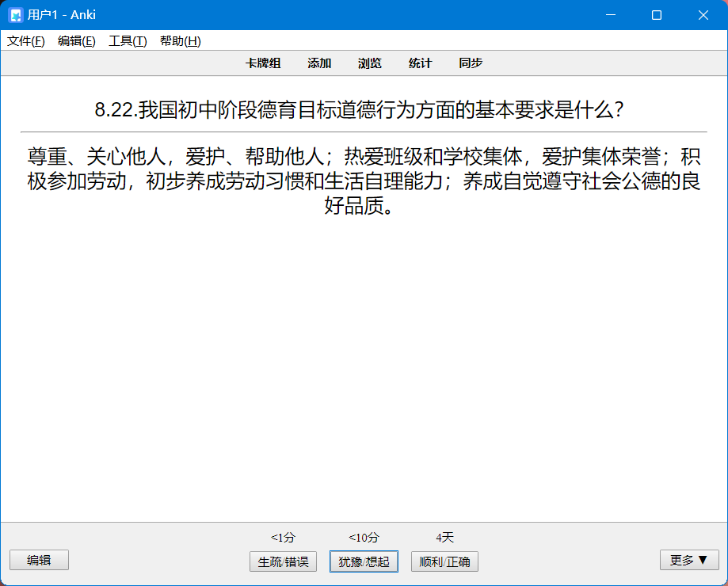
Task: Click the 编辑 button at bottom left
Action: tap(39, 560)
